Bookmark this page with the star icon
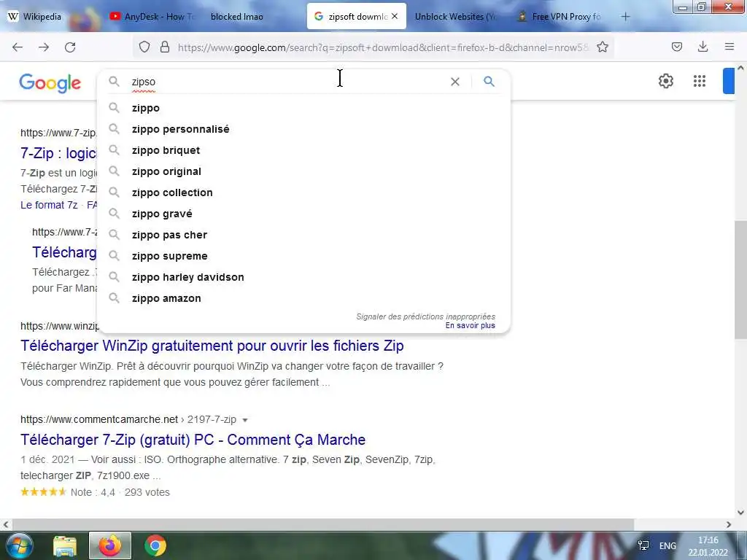 click(602, 47)
